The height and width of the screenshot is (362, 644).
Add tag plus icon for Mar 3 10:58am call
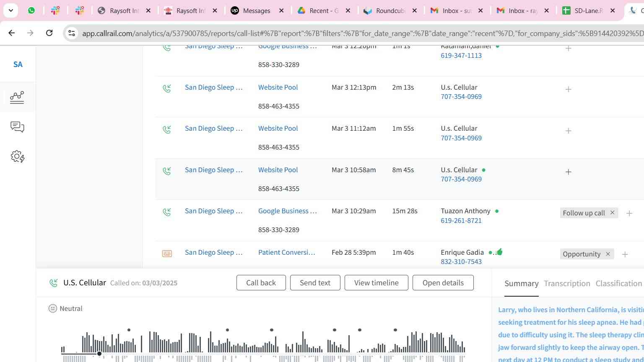point(569,172)
